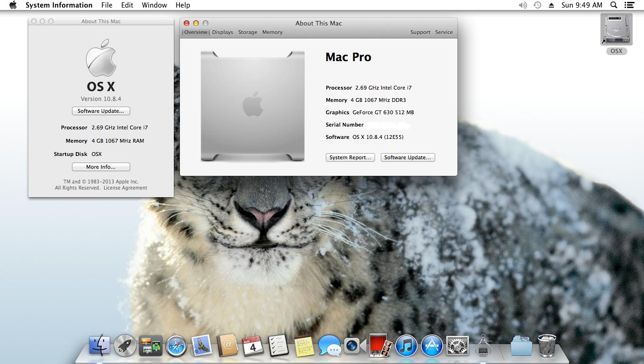Open System Preferences gear in the Dock
The height and width of the screenshot is (364, 644).
coord(457,346)
